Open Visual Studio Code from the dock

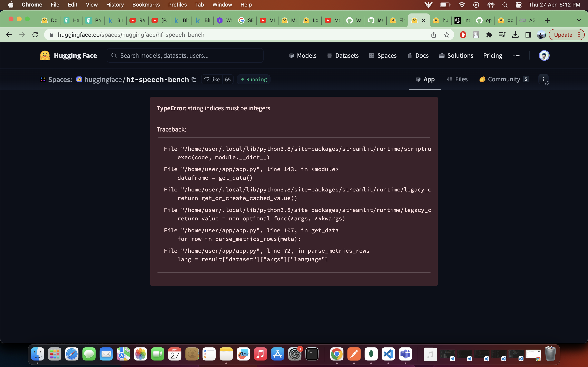pyautogui.click(x=388, y=354)
